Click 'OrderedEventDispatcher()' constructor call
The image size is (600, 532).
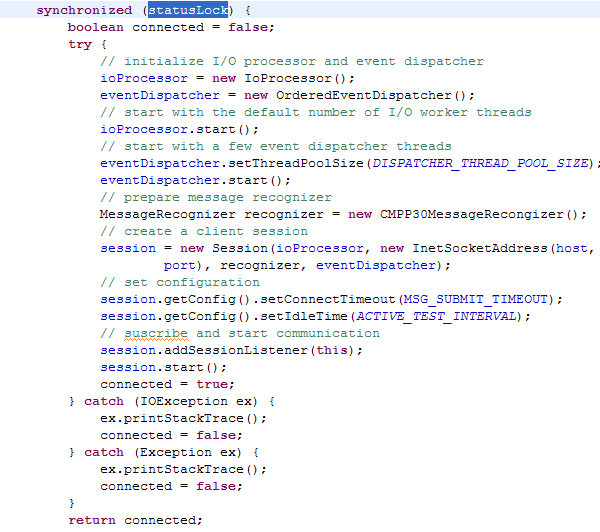pyautogui.click(x=371, y=95)
